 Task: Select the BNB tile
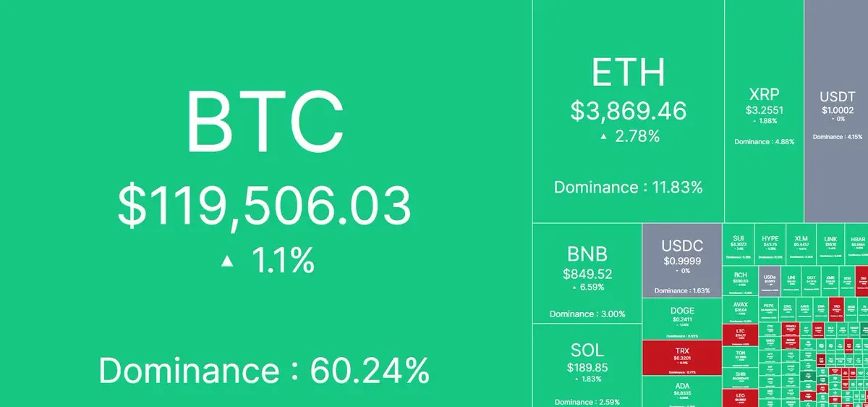[587, 273]
